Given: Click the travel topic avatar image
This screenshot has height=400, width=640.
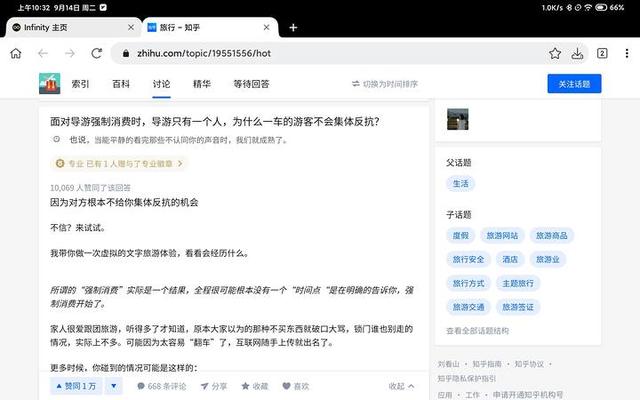Looking at the screenshot, I should point(49,84).
